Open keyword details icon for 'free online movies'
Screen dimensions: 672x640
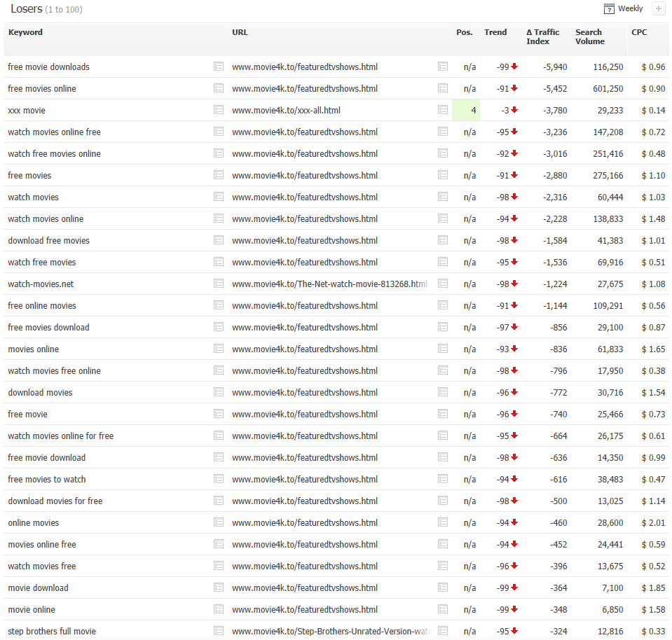pos(219,305)
